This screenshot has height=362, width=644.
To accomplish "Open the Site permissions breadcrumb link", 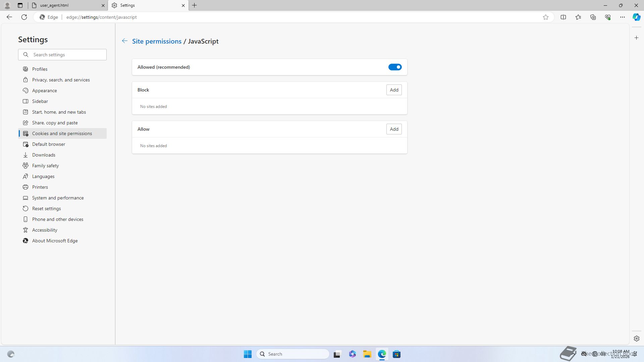I will click(157, 41).
